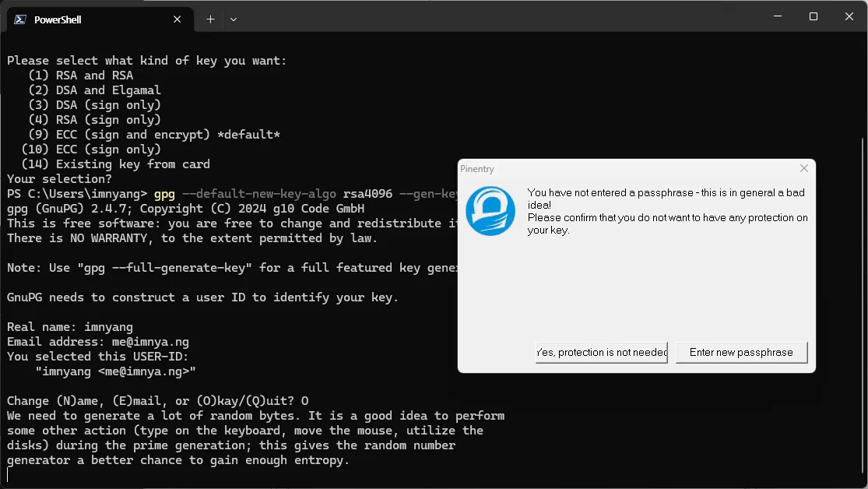Expand the new tab profile dropdown chevron
The image size is (868, 489).
point(234,19)
